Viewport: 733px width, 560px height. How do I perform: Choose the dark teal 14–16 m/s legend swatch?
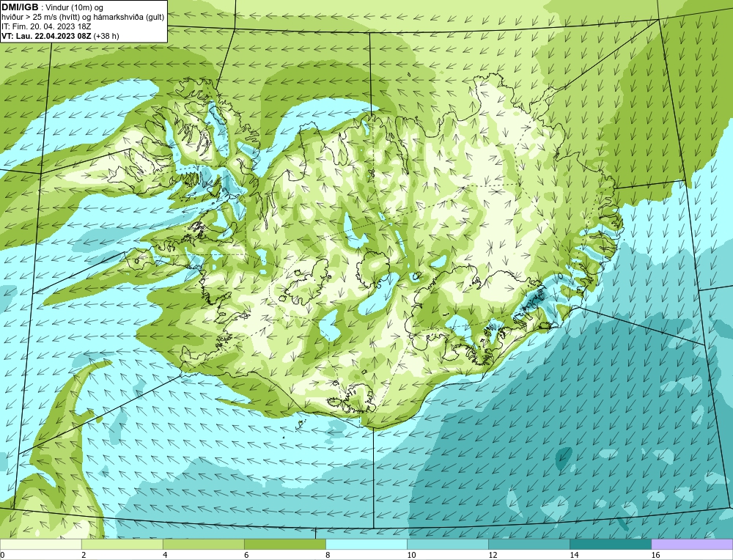coord(611,544)
